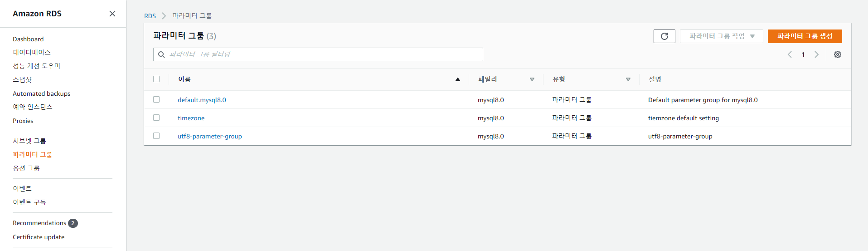Click current page number 1
The height and width of the screenshot is (251, 868).
[x=803, y=54]
